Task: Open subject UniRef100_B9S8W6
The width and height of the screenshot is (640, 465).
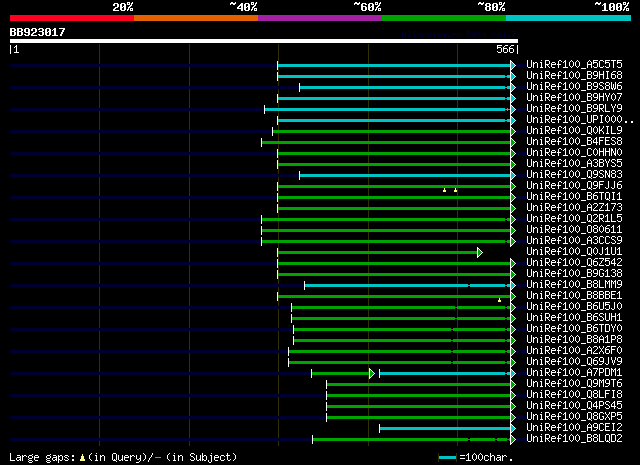Action: click(574, 86)
